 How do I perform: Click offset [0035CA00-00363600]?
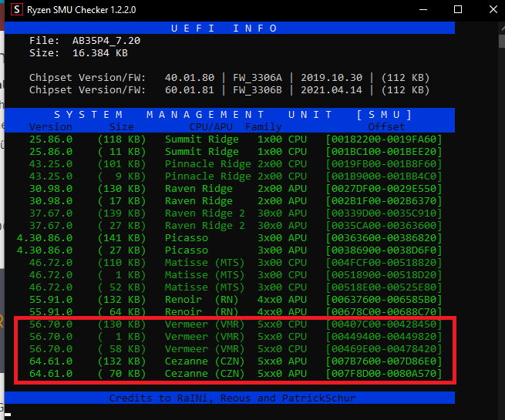[384, 226]
